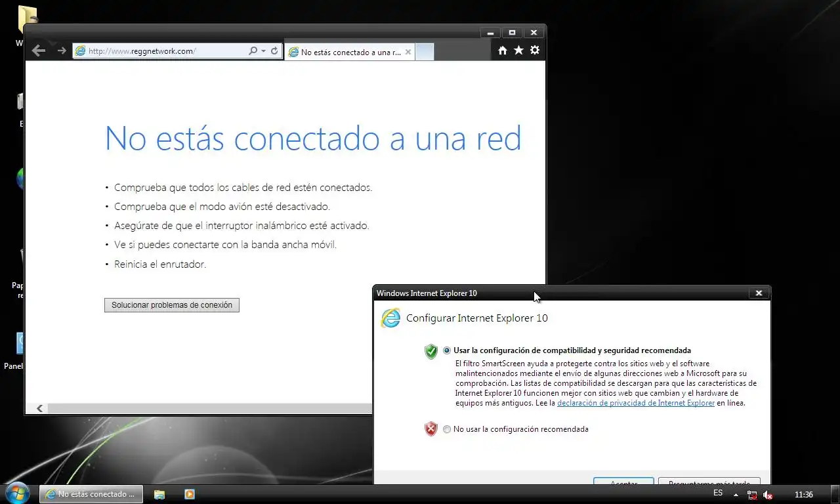Select 'No usar la configuración recomendada' radio
This screenshot has width=840, height=504.
click(x=447, y=429)
